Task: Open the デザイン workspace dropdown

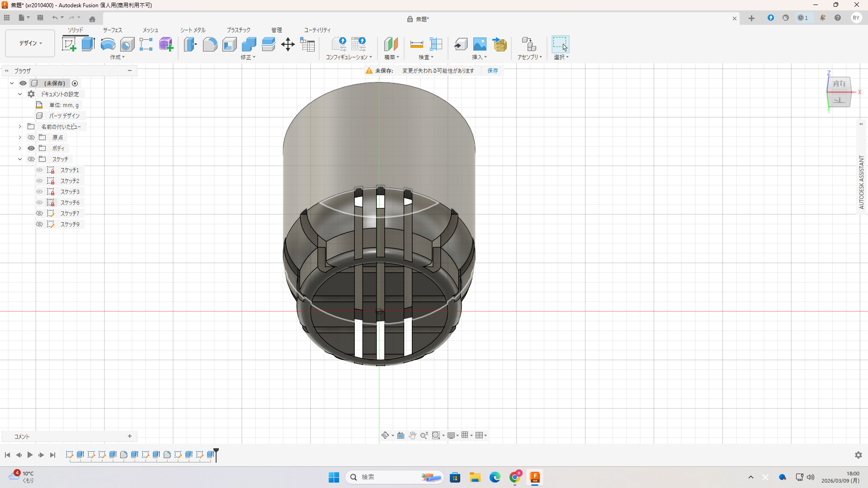Action: tap(30, 43)
